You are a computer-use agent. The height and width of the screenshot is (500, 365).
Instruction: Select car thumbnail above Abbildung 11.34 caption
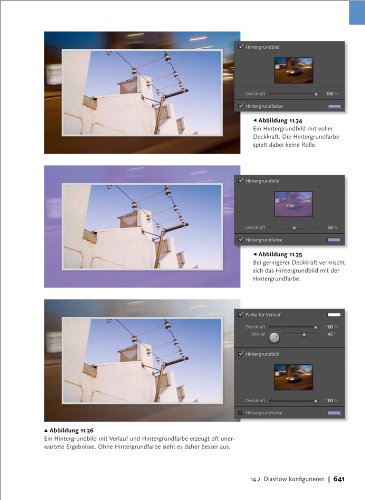(x=293, y=70)
